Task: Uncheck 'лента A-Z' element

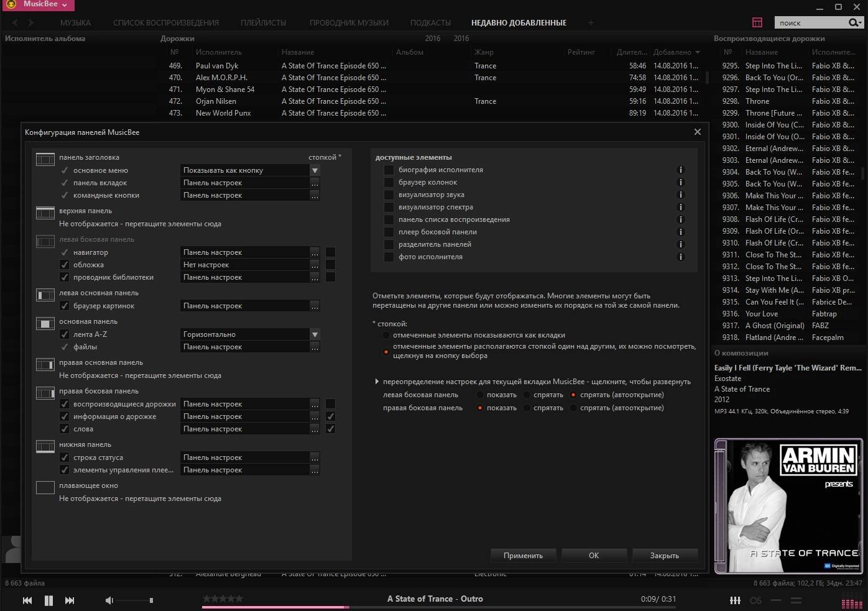Action: 64,334
